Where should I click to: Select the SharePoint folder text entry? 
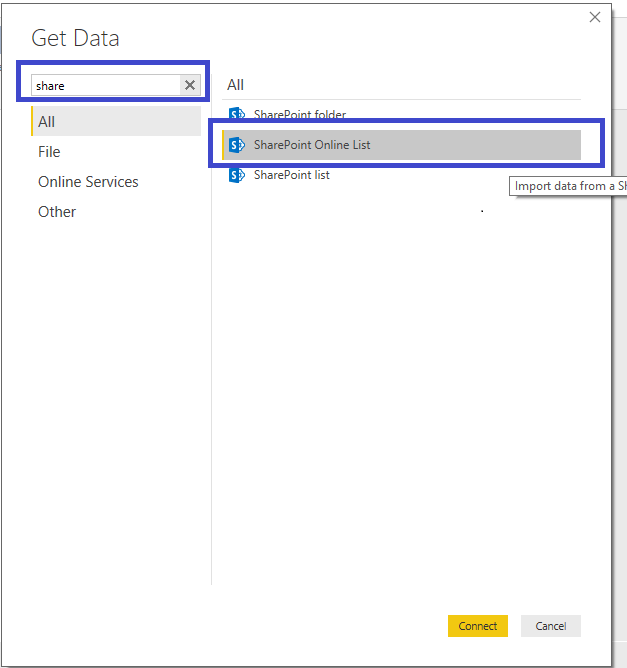[x=299, y=115]
